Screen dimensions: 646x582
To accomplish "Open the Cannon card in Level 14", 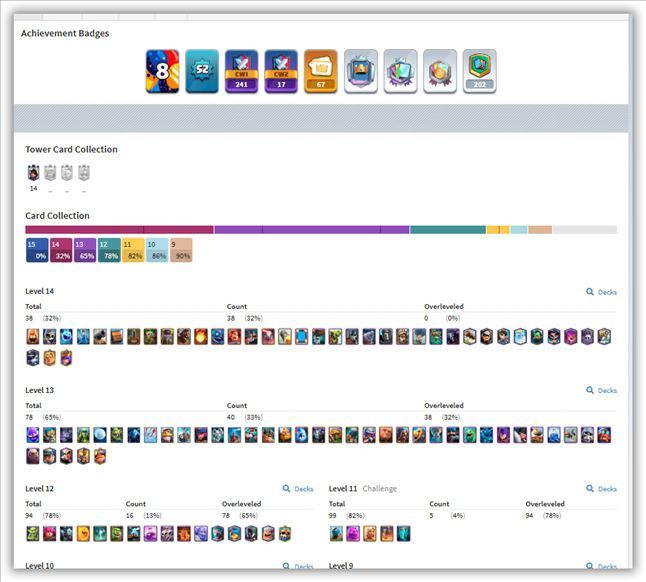I will pyautogui.click(x=100, y=337).
